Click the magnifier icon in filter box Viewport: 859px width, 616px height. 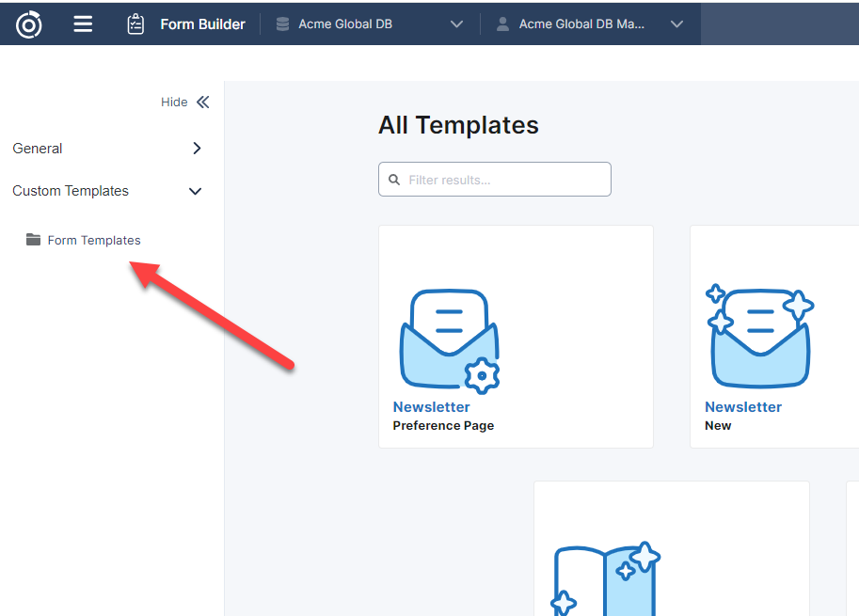[394, 180]
